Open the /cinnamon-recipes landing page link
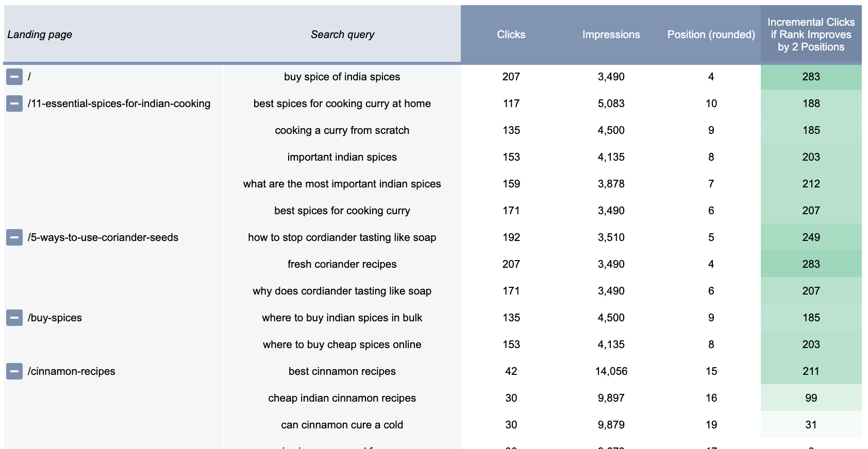 pos(72,371)
